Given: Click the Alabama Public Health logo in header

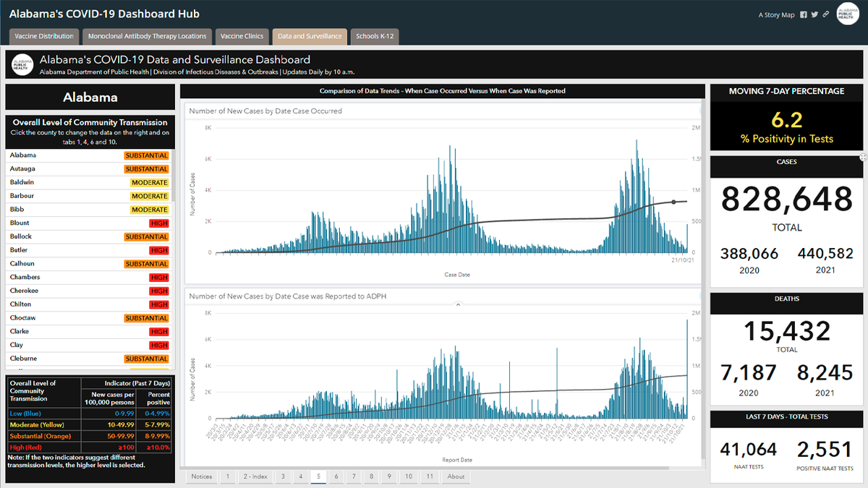Looking at the screenshot, I should [848, 14].
